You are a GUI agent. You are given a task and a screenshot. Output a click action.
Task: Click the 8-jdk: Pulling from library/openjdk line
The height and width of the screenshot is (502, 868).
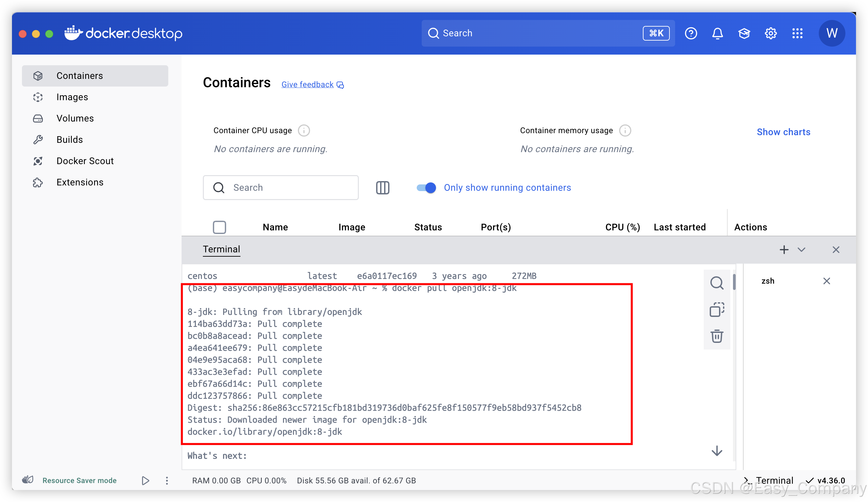(x=274, y=312)
